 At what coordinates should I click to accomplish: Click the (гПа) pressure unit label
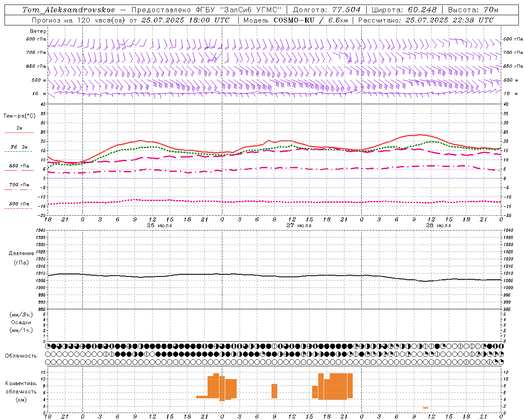[21, 263]
